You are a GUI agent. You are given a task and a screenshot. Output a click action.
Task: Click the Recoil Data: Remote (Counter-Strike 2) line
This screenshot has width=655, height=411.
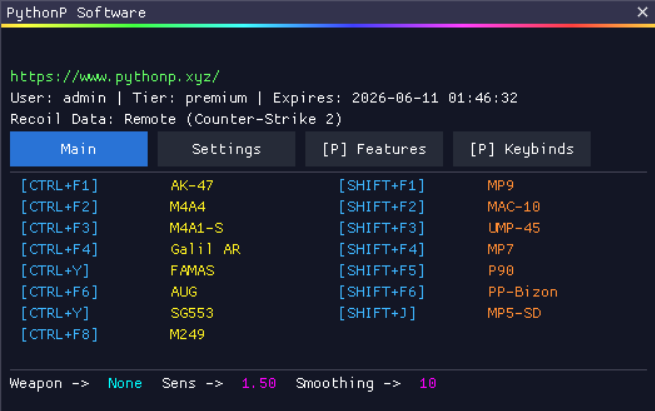176,119
